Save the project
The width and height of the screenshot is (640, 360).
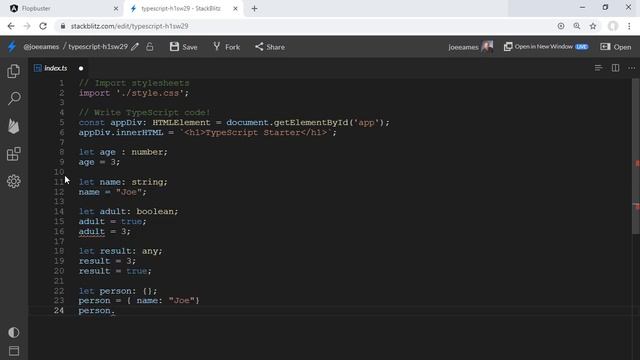[183, 47]
